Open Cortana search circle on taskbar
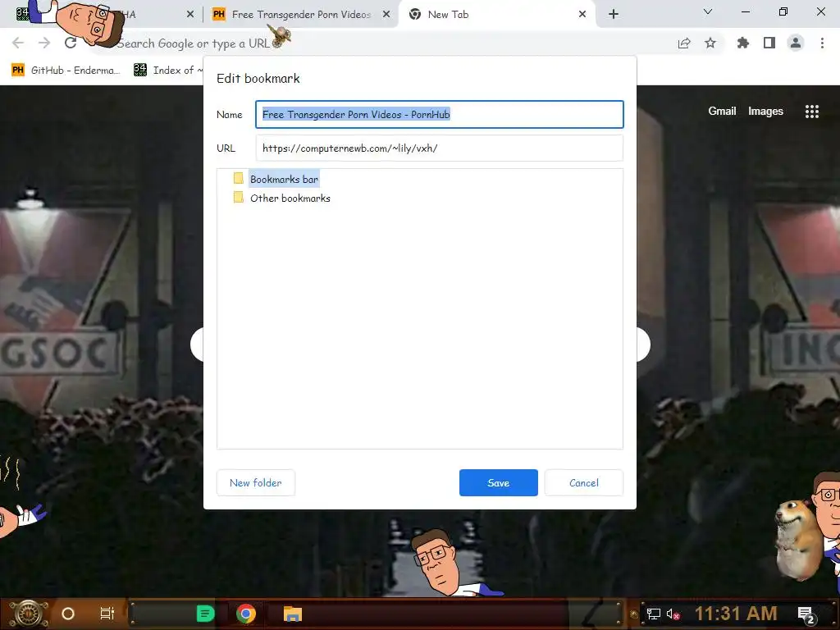This screenshot has width=840, height=630. coord(68,614)
